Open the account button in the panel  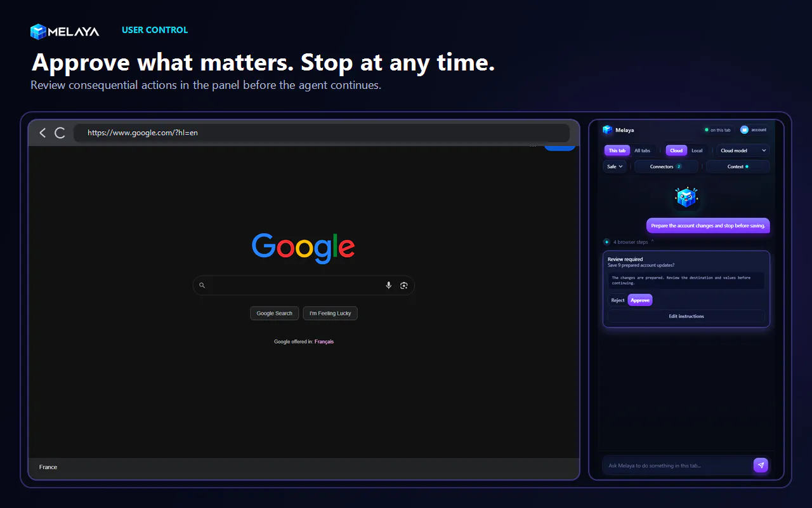click(x=754, y=130)
